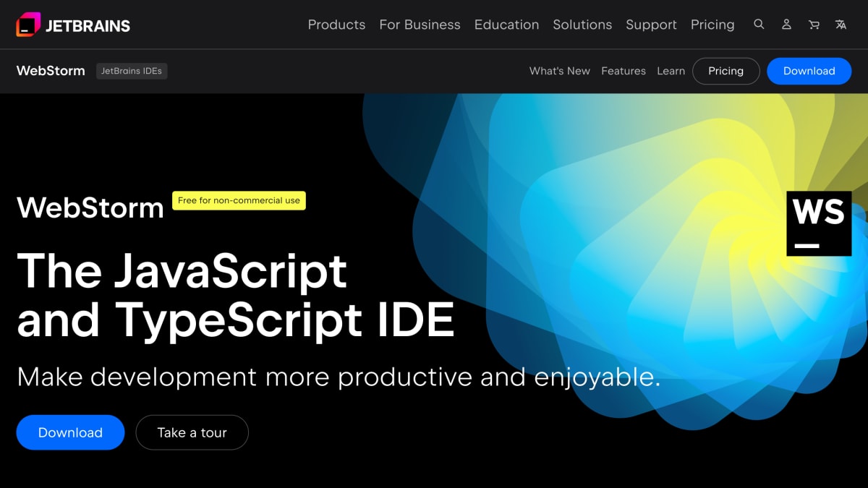Screen dimensions: 868x488
Task: Open the For Business menu
Action: (420, 25)
